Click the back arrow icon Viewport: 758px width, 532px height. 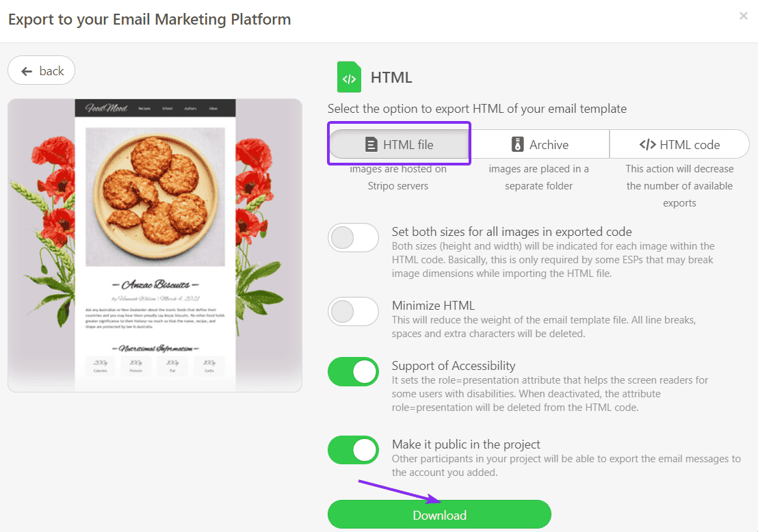pos(26,70)
